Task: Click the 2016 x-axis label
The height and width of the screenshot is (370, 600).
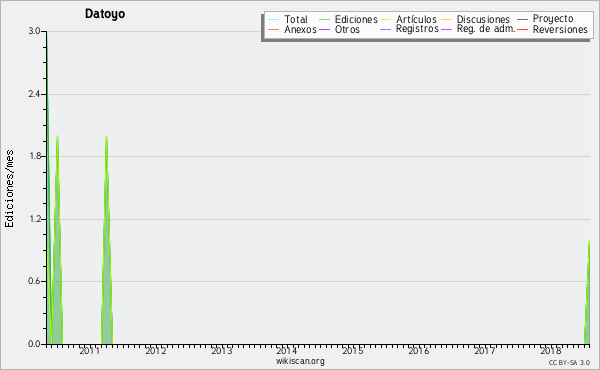Action: pyautogui.click(x=419, y=350)
